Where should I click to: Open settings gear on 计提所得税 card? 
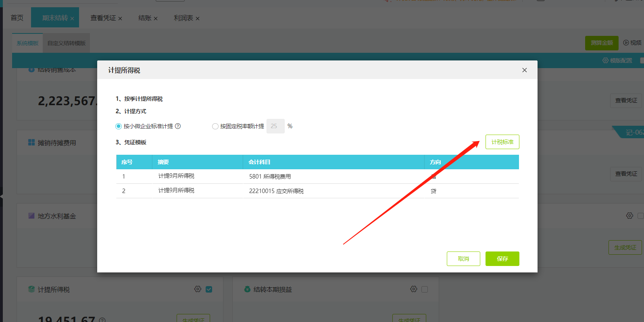click(198, 289)
